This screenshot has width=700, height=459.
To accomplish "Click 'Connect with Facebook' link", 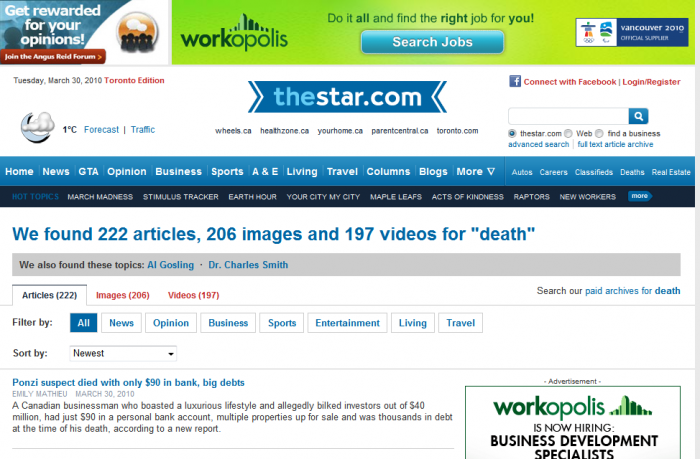I will (x=570, y=82).
